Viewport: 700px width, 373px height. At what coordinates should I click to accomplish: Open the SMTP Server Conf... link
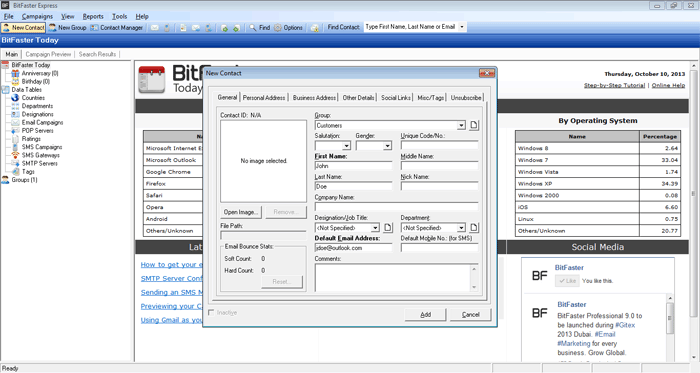(x=172, y=278)
